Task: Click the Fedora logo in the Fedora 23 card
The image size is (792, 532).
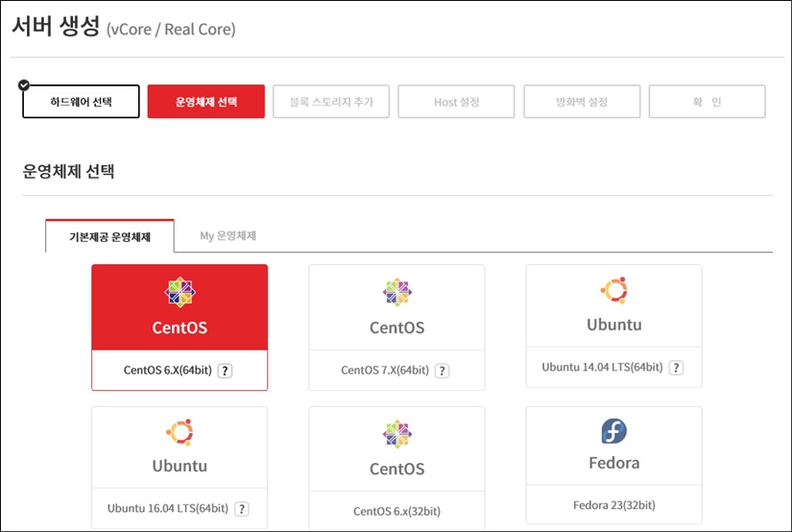Action: point(614,431)
